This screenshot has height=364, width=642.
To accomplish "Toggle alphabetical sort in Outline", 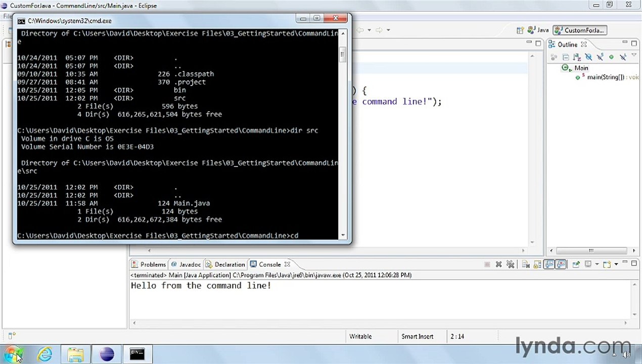I will pos(576,57).
